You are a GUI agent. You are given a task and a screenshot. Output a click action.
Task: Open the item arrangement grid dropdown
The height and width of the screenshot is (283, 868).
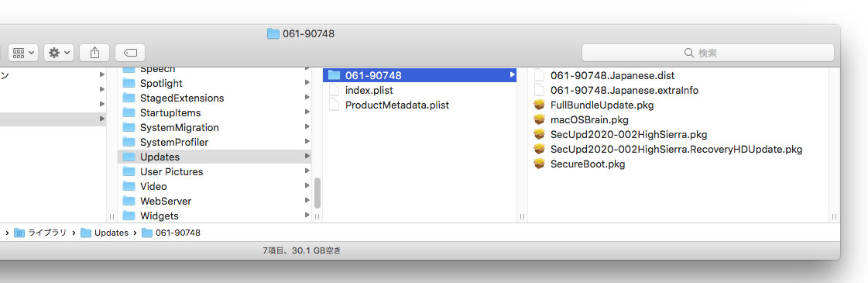click(x=22, y=53)
